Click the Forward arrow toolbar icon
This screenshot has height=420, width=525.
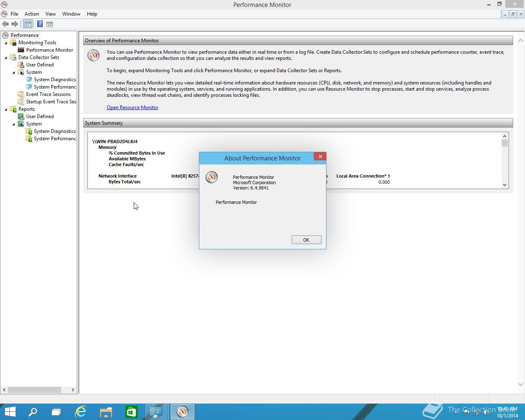click(x=15, y=24)
